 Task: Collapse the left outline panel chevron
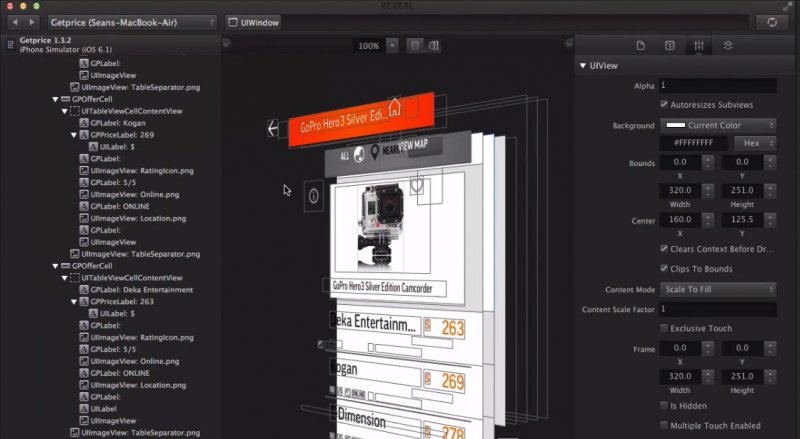(227, 44)
